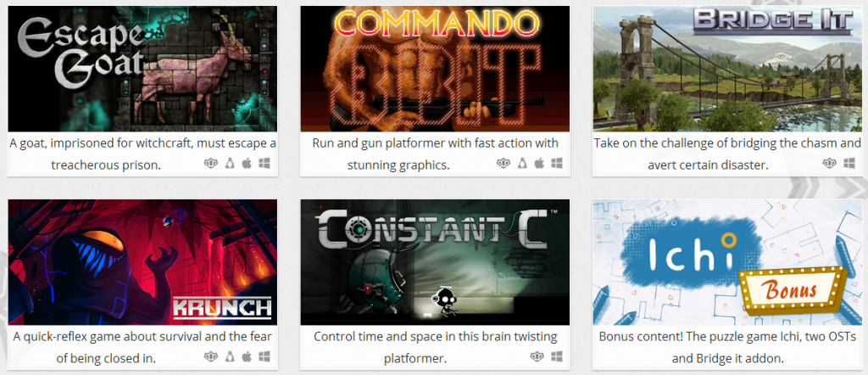The width and height of the screenshot is (868, 375).
Task: Click the Linux penguin icon on Commando card
Action: [521, 164]
